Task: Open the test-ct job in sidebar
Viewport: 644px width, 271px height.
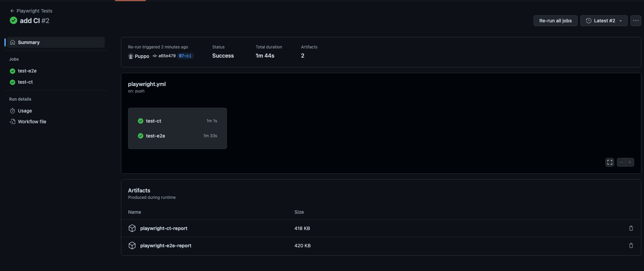Action: 25,82
